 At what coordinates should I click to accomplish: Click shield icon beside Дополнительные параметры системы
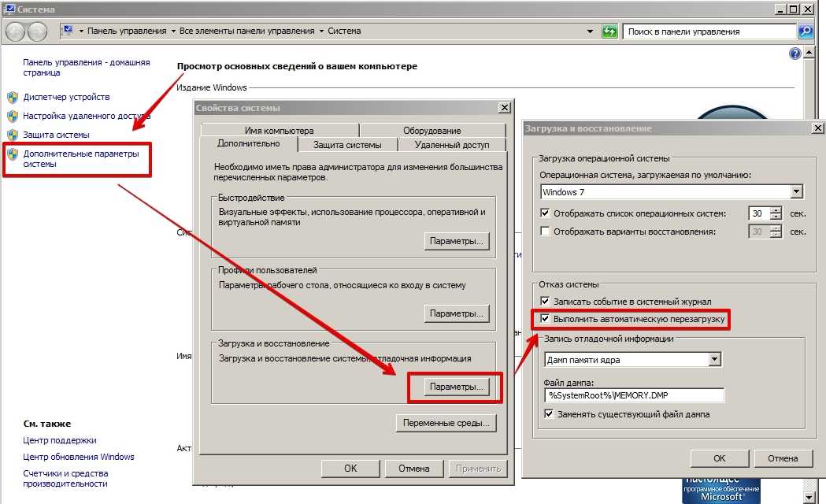(x=13, y=154)
